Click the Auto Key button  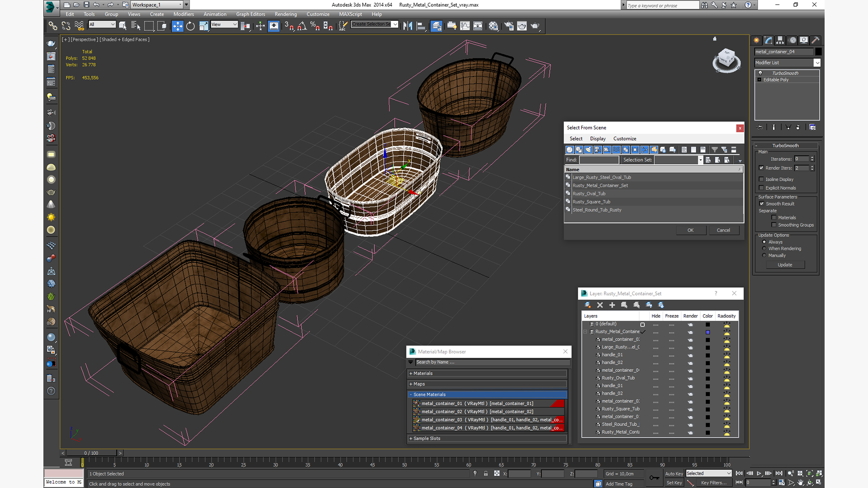674,474
